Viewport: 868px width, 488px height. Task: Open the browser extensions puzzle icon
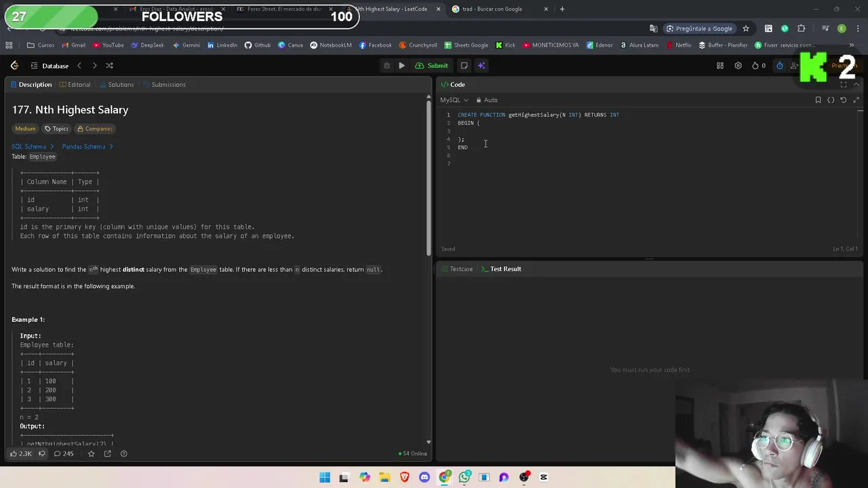coord(802,28)
